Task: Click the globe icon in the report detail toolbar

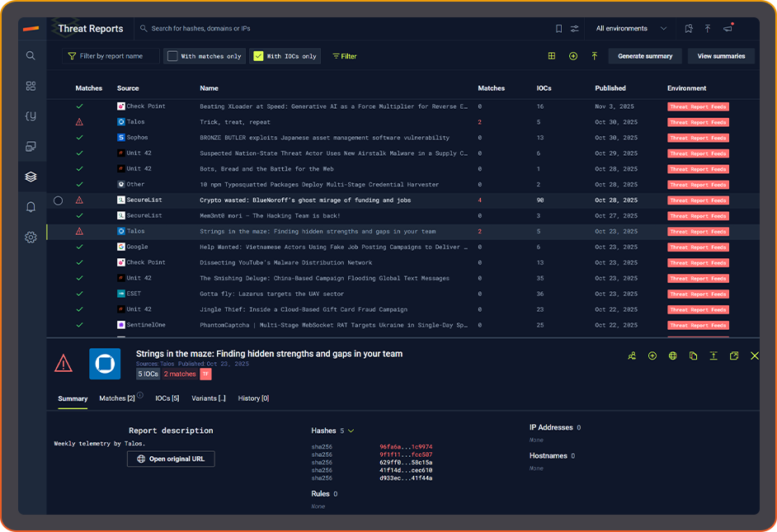Action: (x=672, y=355)
